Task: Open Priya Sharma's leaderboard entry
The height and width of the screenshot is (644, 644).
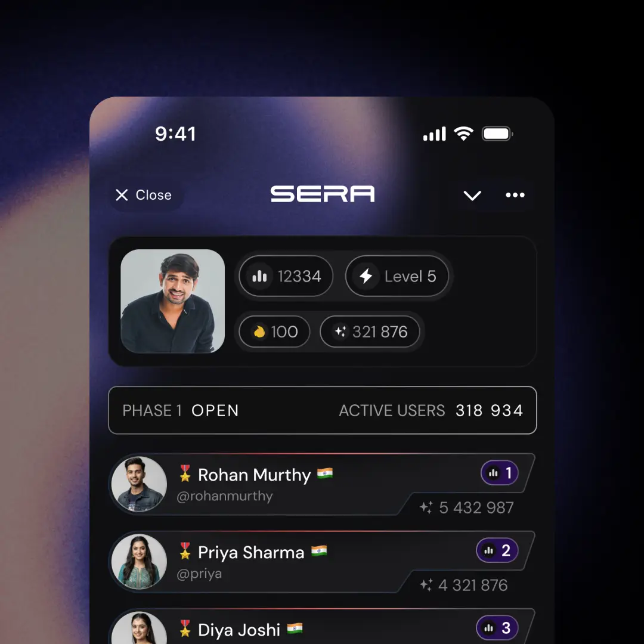Action: pyautogui.click(x=323, y=562)
